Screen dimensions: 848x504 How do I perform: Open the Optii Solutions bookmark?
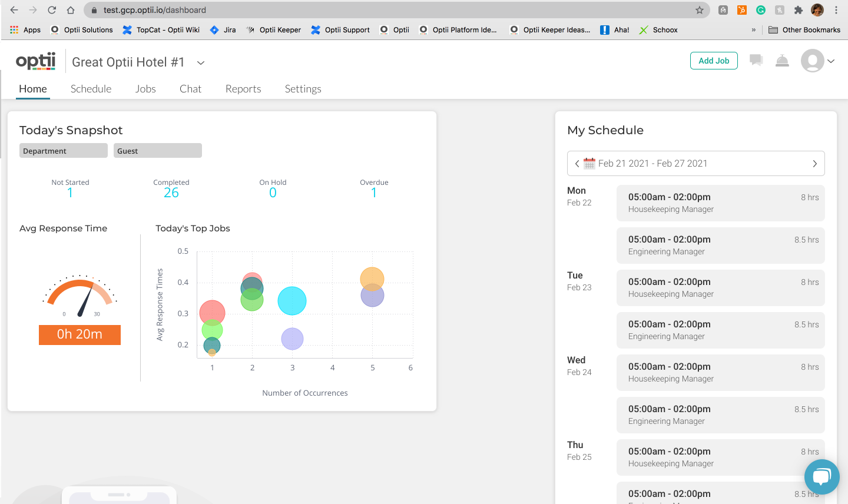tap(82, 30)
